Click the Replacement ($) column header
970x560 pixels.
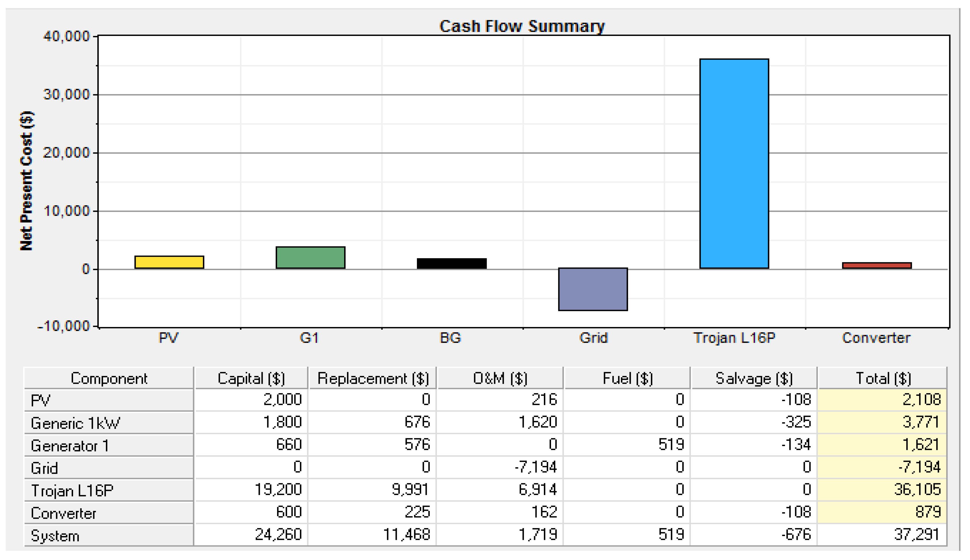pos(372,379)
